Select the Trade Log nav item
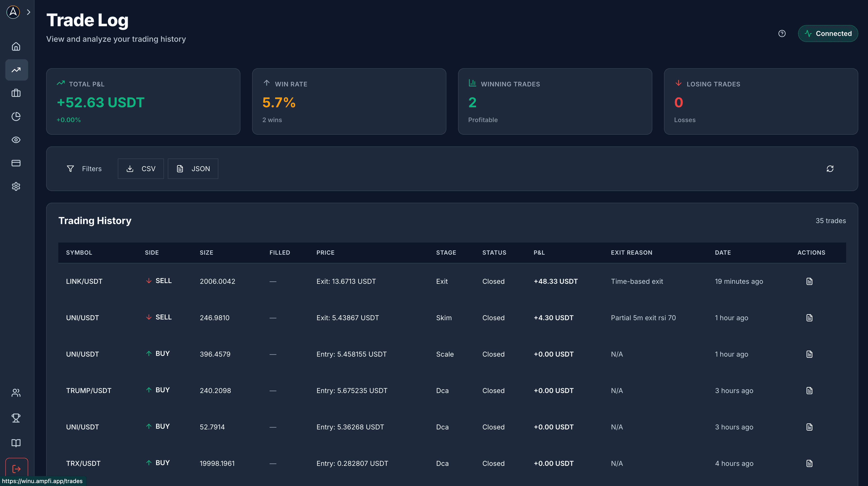868x486 pixels. (x=16, y=70)
